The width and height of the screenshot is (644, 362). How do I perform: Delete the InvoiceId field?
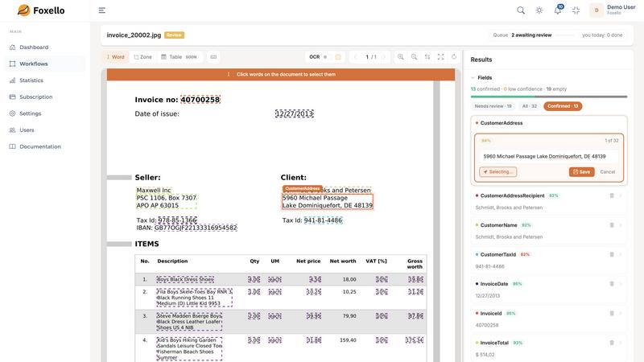pyautogui.click(x=612, y=314)
